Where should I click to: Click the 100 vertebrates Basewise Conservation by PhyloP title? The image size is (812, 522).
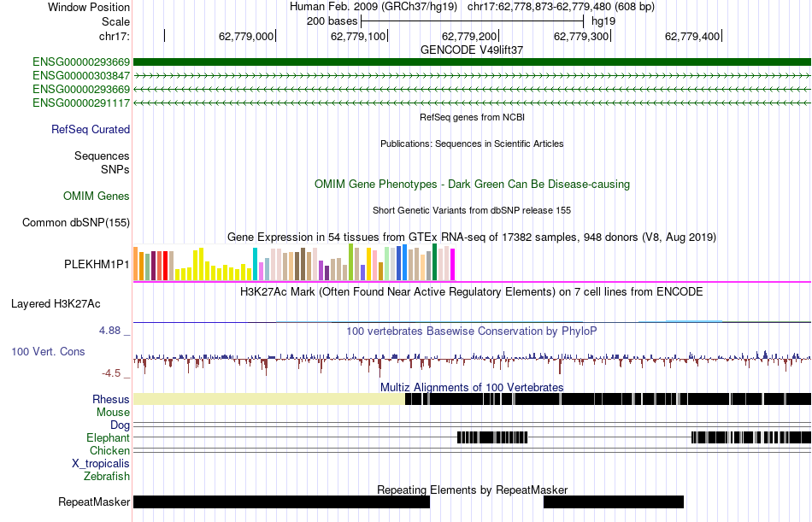pyautogui.click(x=472, y=331)
